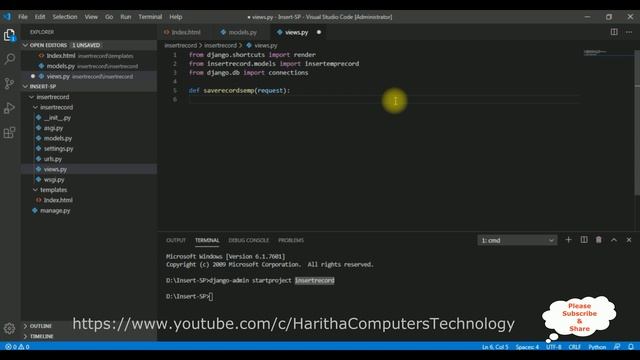
Task: Open Source Control view
Action: click(9, 83)
